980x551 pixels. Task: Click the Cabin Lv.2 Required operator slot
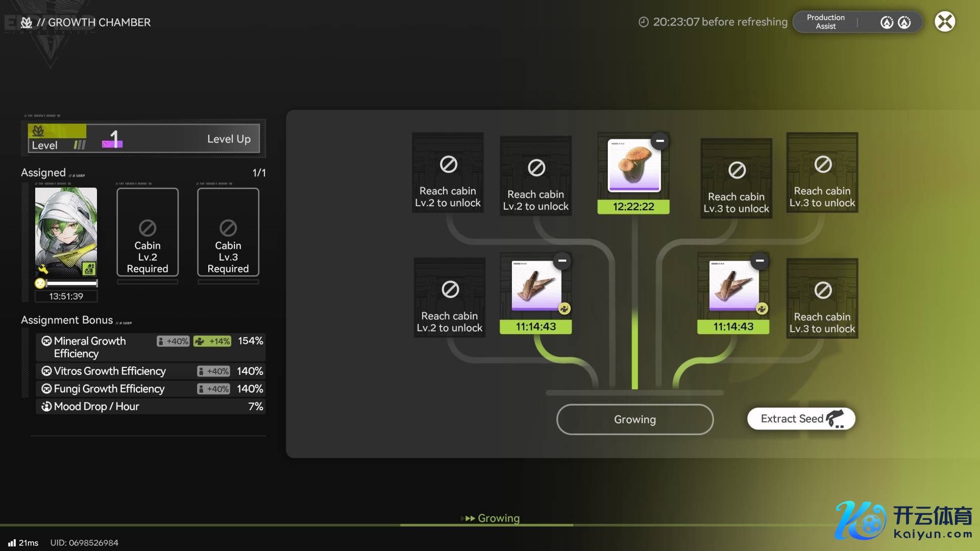[x=148, y=232]
